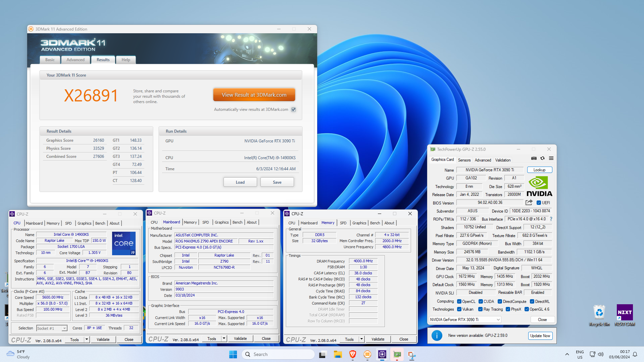Viewport: 644px width, 362px height.
Task: Click Update Now for GPU-Z 2.59.0
Action: [540, 336]
